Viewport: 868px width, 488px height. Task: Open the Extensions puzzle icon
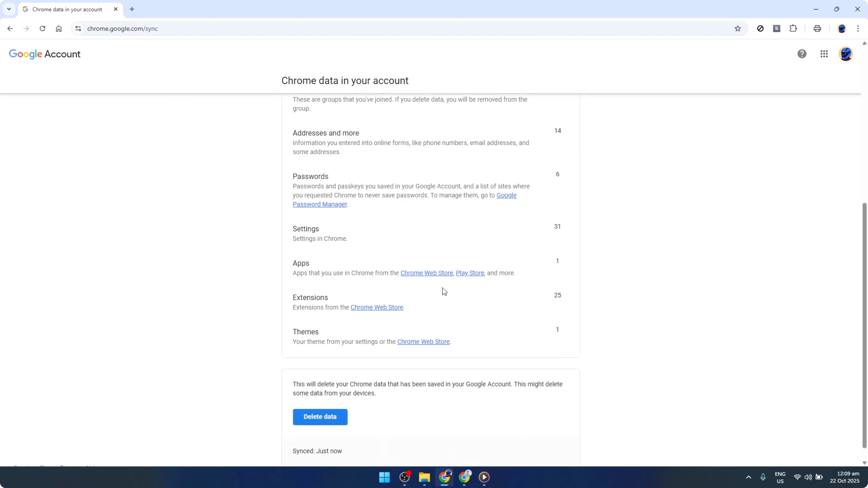pos(793,28)
